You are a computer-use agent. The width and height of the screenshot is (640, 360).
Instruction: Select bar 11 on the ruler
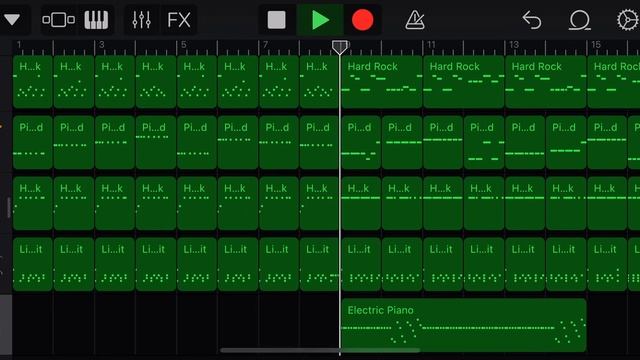431,44
